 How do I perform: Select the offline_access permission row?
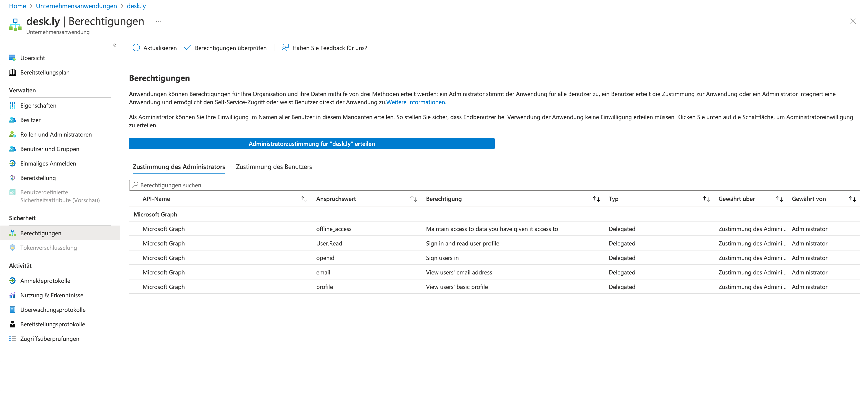(494, 229)
